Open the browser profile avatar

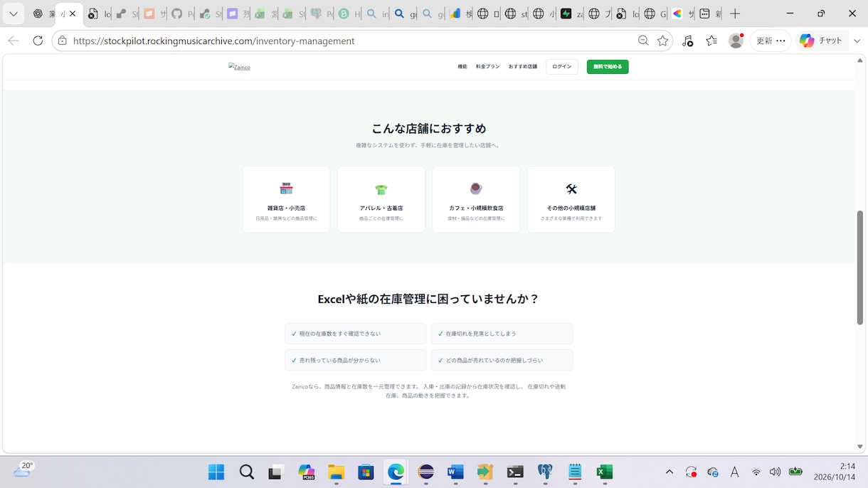(736, 41)
